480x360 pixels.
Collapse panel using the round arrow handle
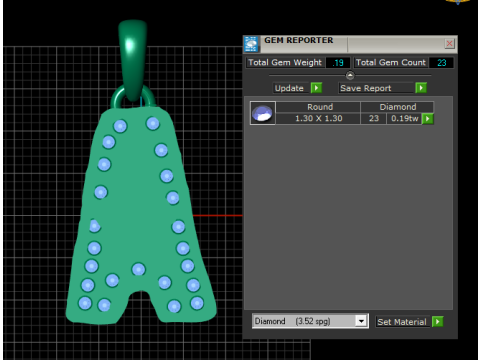tap(350, 75)
